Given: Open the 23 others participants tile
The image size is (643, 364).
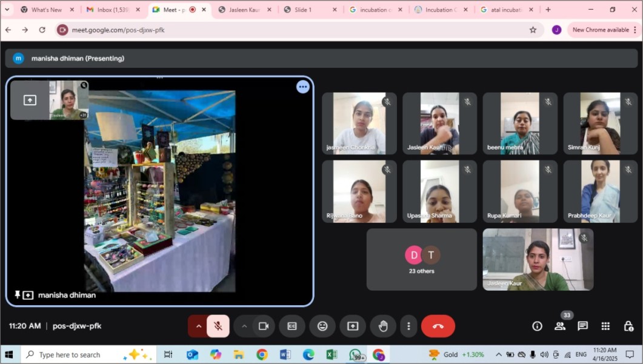Looking at the screenshot, I should point(422,259).
